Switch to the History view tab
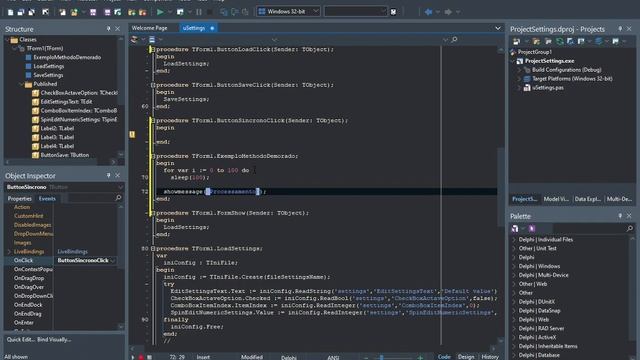The image size is (640, 360). coord(490,357)
